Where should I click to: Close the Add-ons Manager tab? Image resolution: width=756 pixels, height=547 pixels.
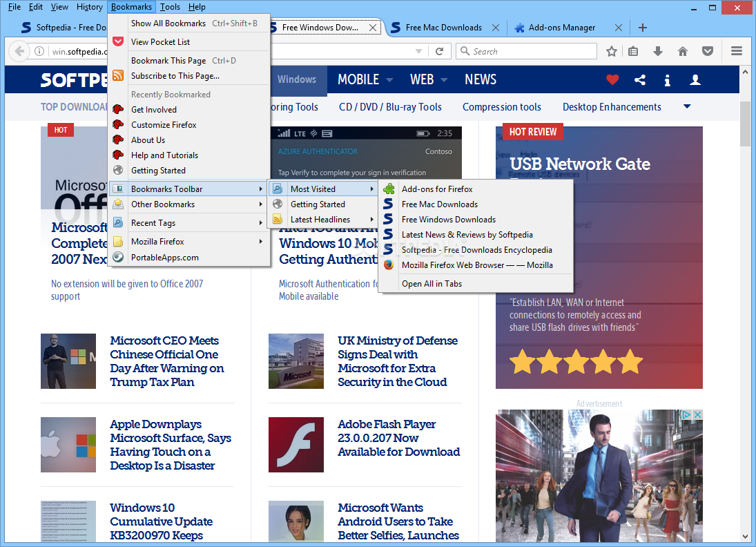coord(619,28)
